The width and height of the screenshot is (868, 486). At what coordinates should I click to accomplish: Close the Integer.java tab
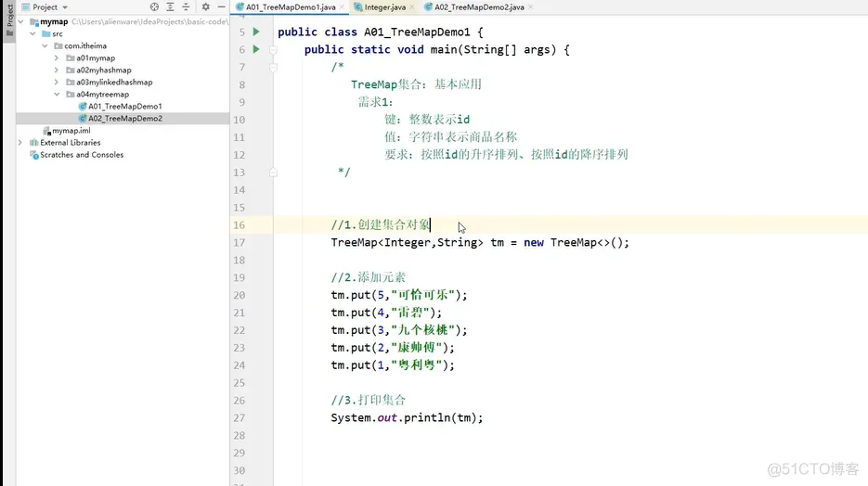pyautogui.click(x=412, y=7)
